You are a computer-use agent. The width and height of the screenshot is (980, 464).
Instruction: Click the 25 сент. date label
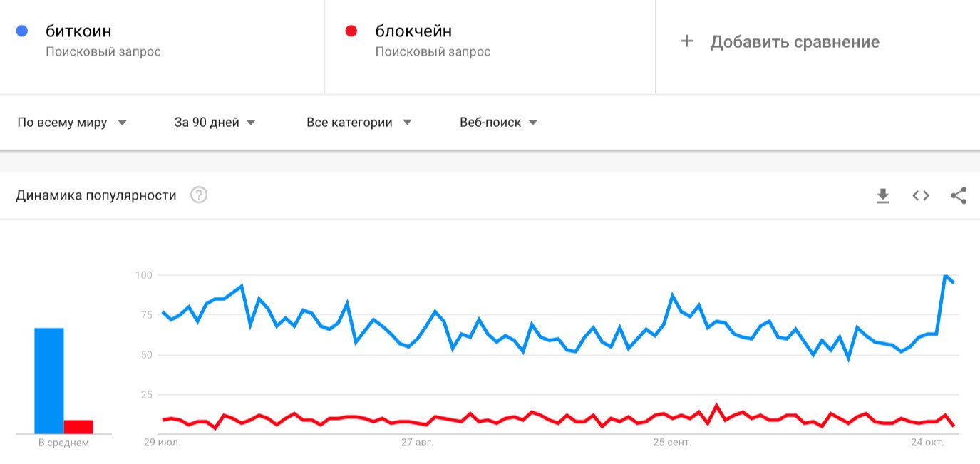coord(672,443)
